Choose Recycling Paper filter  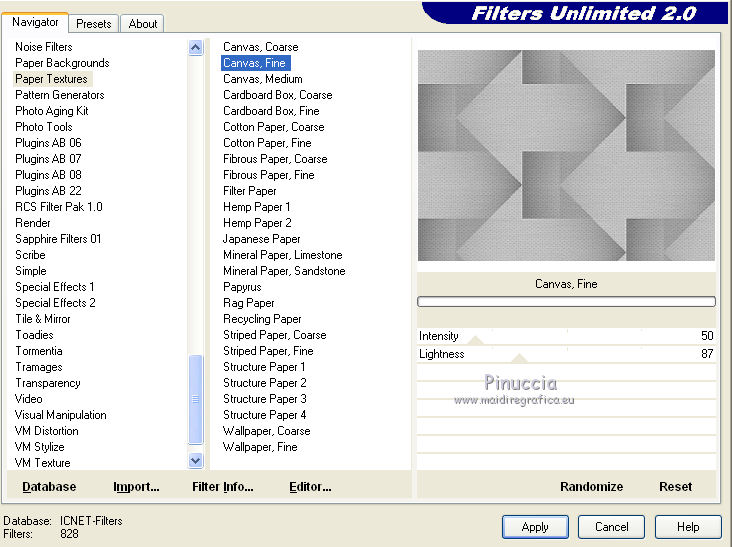coord(262,319)
